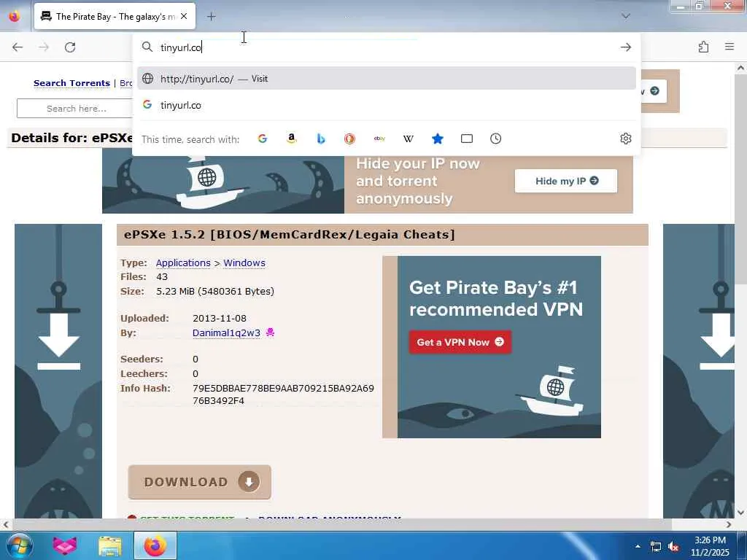Click the ePSXe 1.5.2 torrent title
Image resolution: width=747 pixels, height=560 pixels.
click(289, 234)
